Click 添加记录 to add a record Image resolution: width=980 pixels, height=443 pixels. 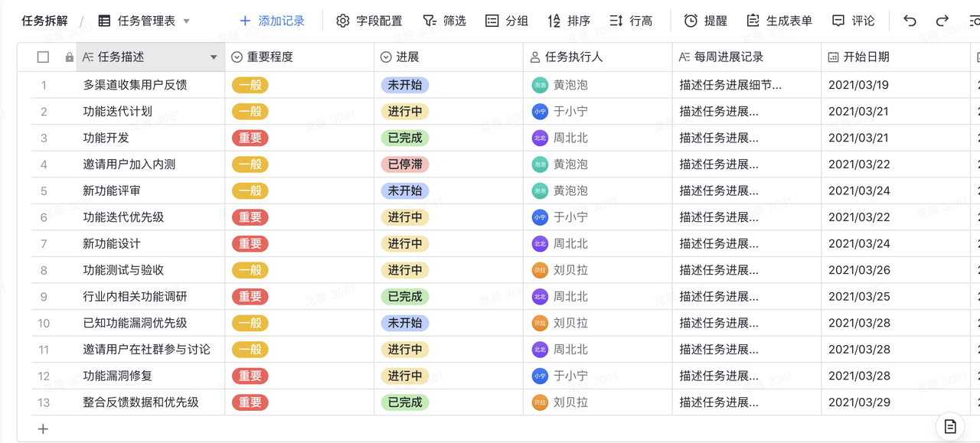[272, 21]
